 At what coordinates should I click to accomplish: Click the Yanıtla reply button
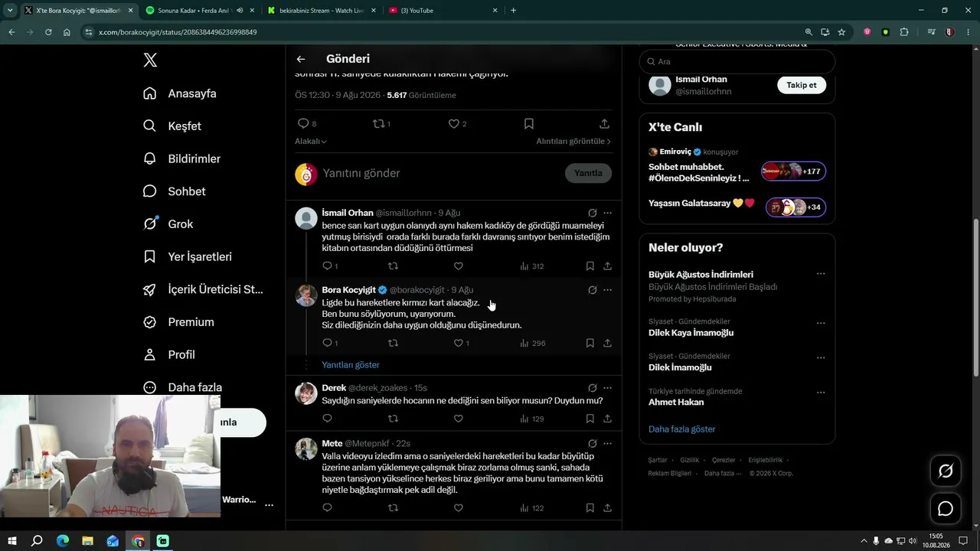coord(588,173)
